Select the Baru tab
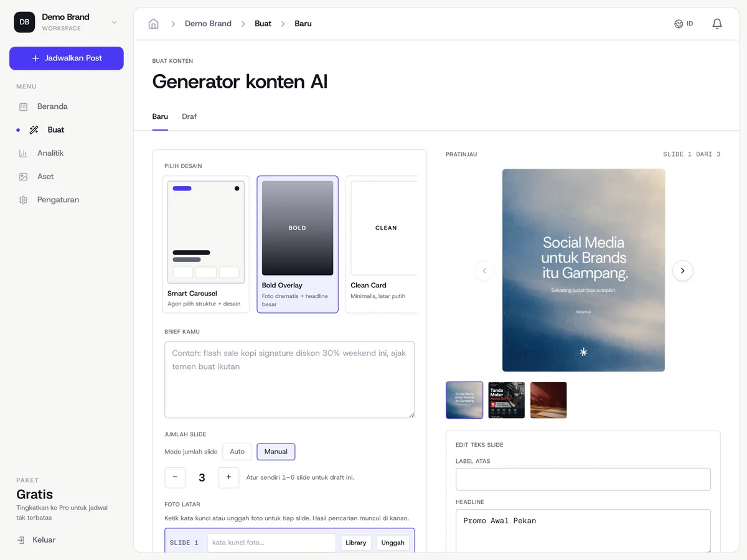This screenshot has width=747, height=560. click(160, 116)
